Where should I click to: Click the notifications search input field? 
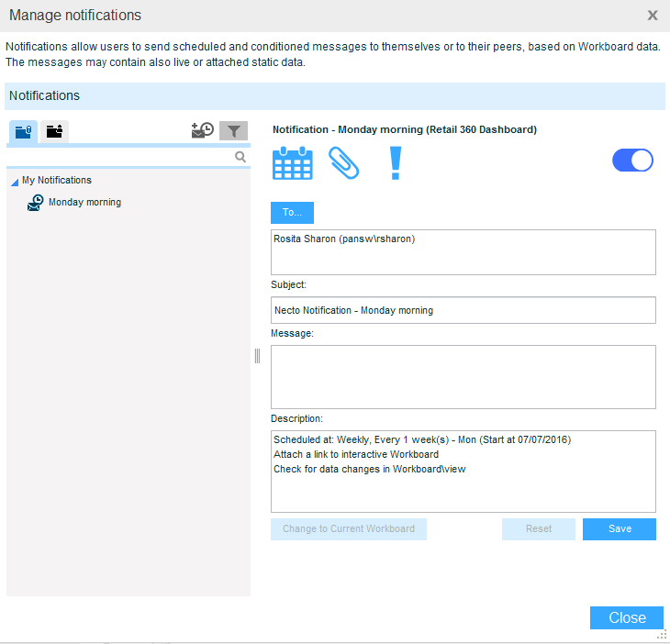point(119,157)
